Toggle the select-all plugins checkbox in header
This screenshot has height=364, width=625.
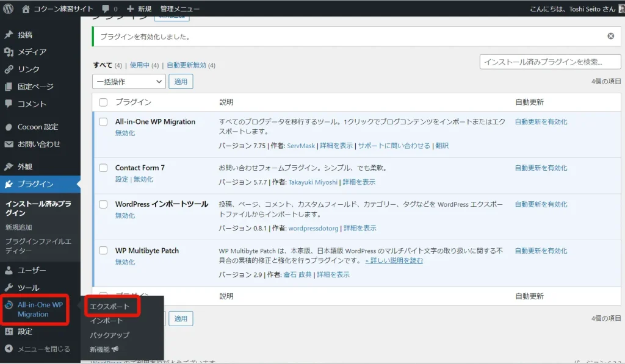coord(103,102)
